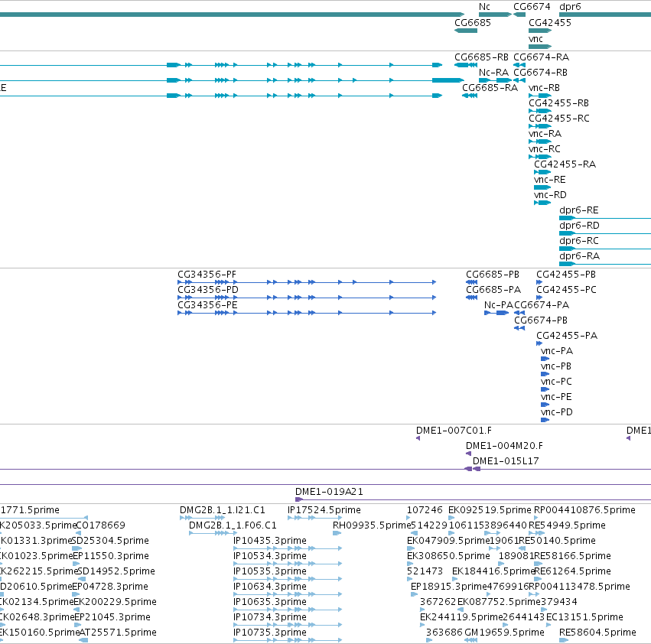Open the DME1-015L17 BAC label
The image size is (651, 644).
point(506,461)
